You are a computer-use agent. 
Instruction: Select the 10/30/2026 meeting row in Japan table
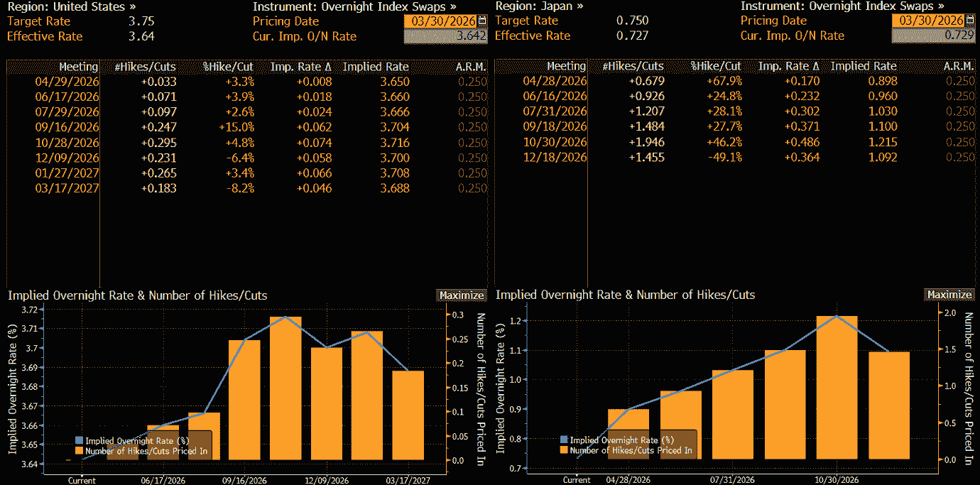[x=555, y=142]
